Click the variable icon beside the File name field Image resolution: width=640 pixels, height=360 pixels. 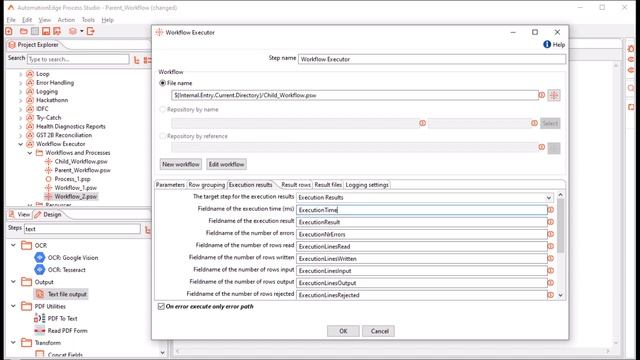tap(542, 95)
